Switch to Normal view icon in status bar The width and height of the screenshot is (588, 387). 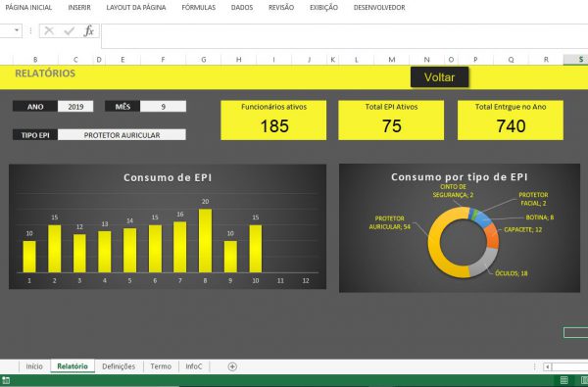(x=564, y=380)
